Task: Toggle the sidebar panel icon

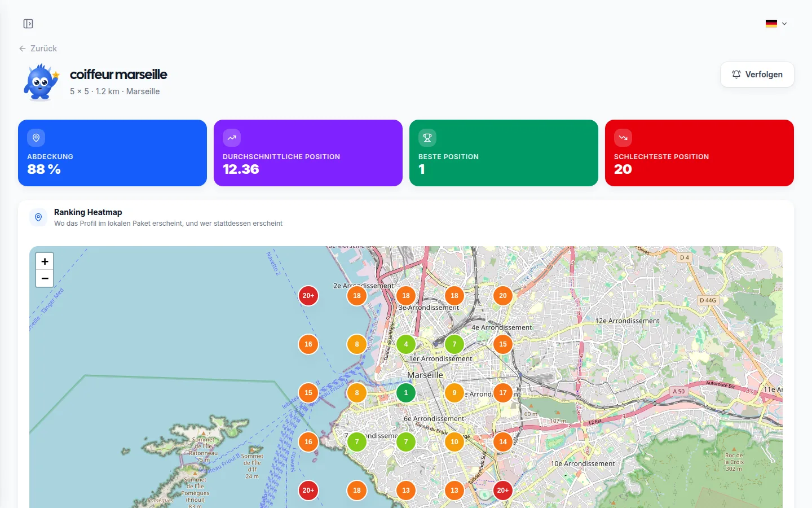Action: click(x=28, y=24)
